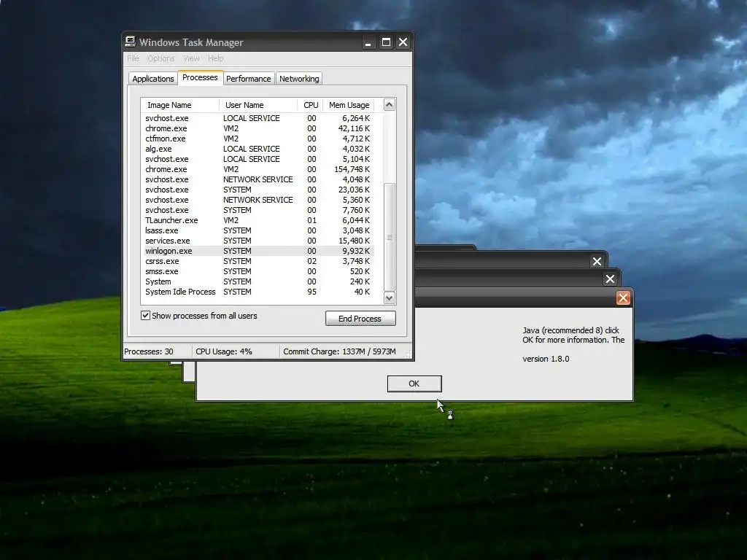Open the Networking tab
747x560 pixels.
point(299,79)
